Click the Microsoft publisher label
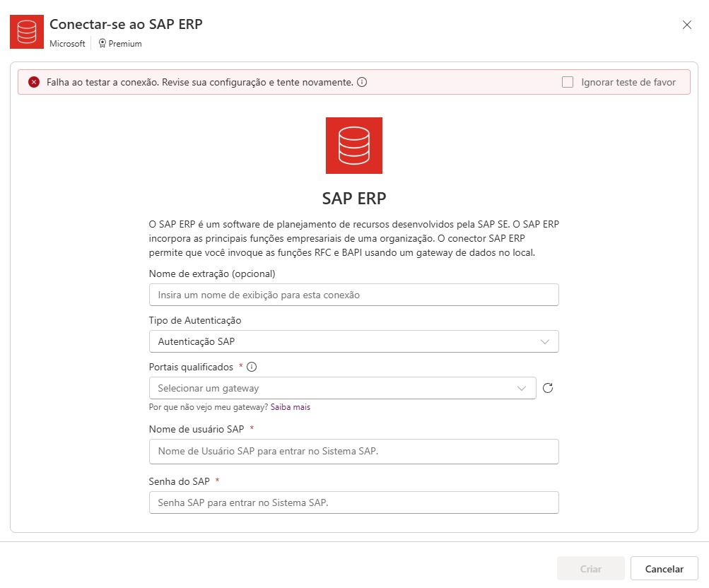The height and width of the screenshot is (588, 709). [x=67, y=43]
